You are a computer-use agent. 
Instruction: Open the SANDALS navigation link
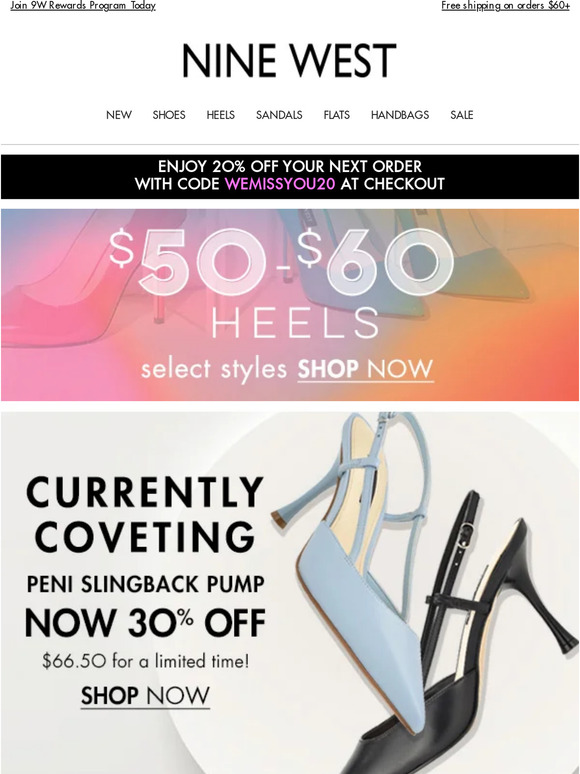(x=279, y=115)
